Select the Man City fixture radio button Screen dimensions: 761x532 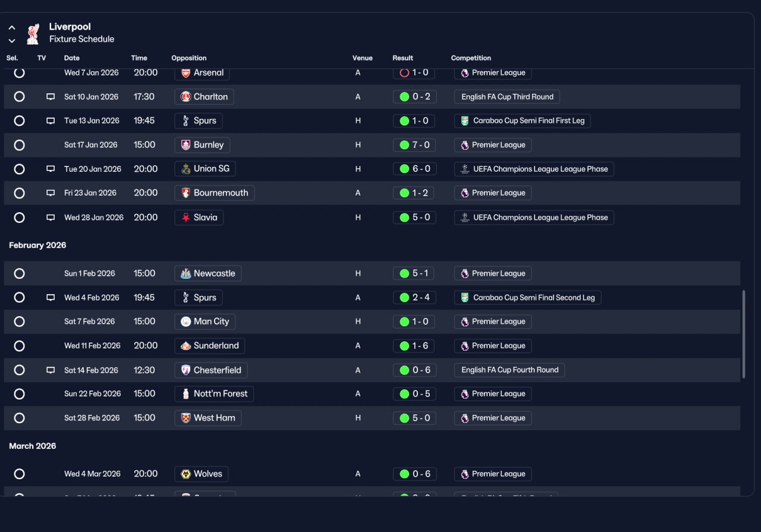pos(19,322)
